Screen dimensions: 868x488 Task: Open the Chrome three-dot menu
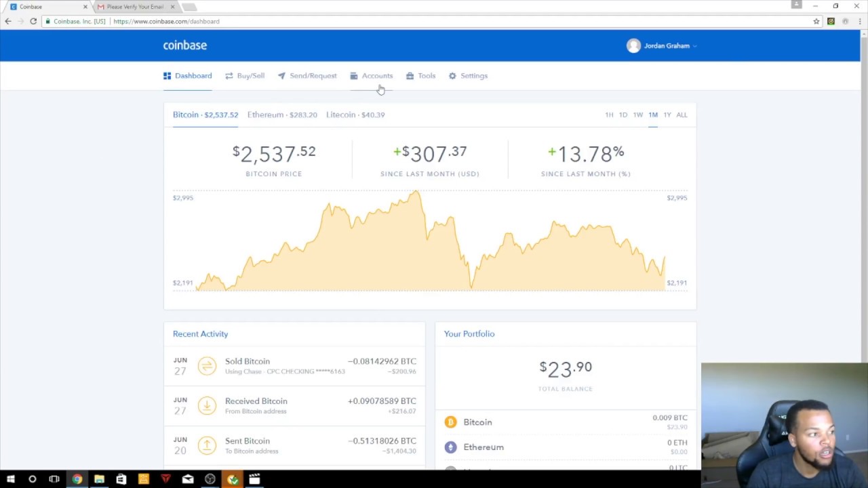(859, 21)
